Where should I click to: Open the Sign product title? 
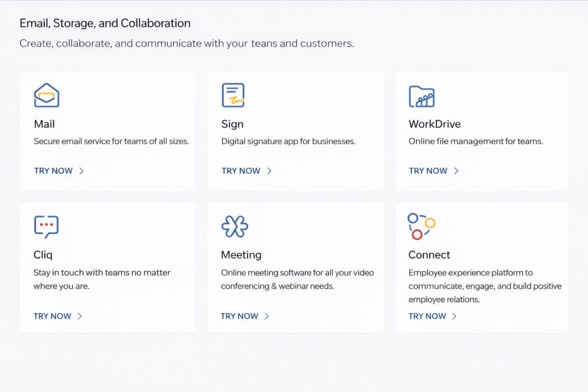point(232,124)
